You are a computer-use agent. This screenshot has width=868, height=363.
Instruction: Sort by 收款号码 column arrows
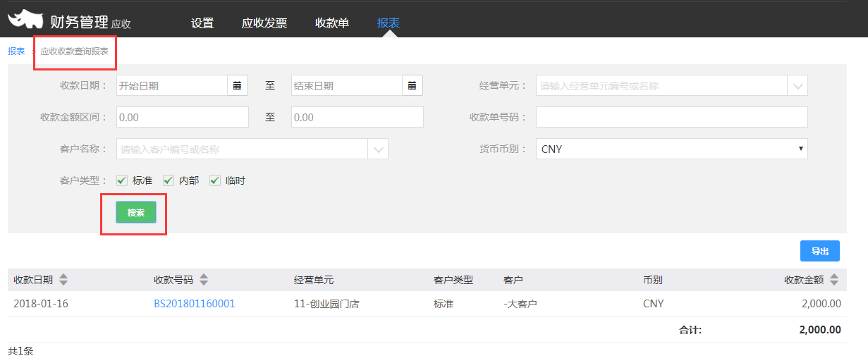204,280
